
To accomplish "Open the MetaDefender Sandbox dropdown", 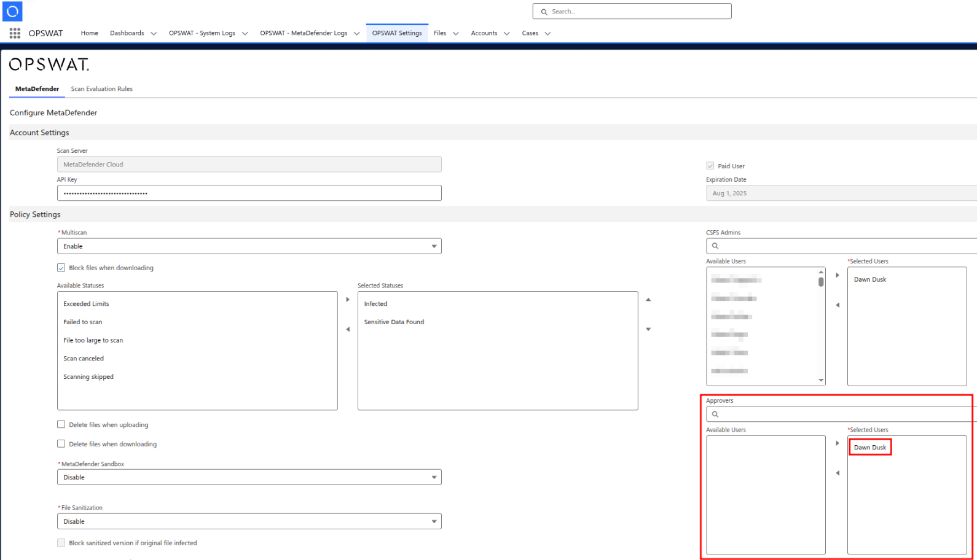I will (x=249, y=477).
